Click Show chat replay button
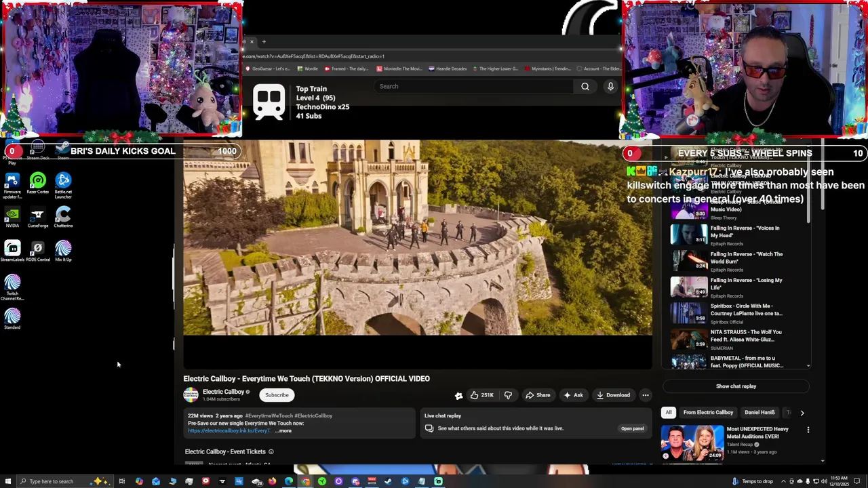868x488 pixels. tap(736, 386)
